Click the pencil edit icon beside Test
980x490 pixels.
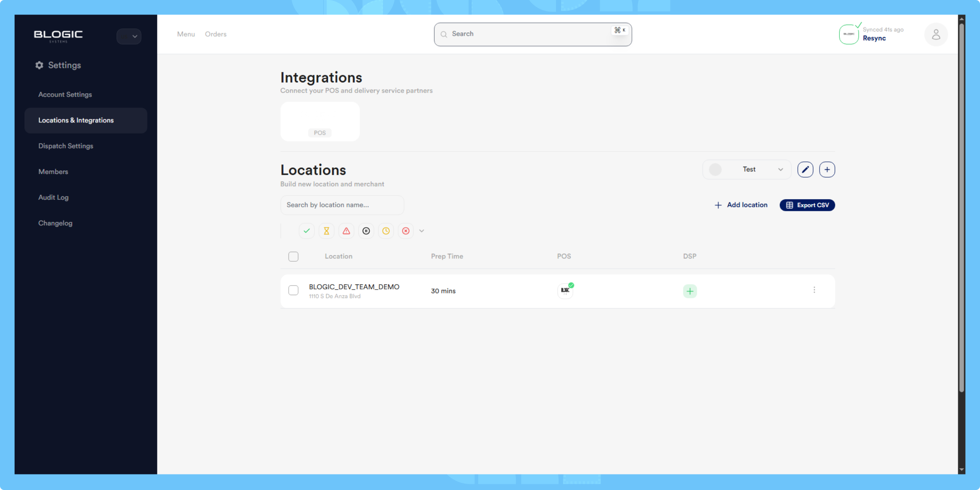click(x=805, y=169)
